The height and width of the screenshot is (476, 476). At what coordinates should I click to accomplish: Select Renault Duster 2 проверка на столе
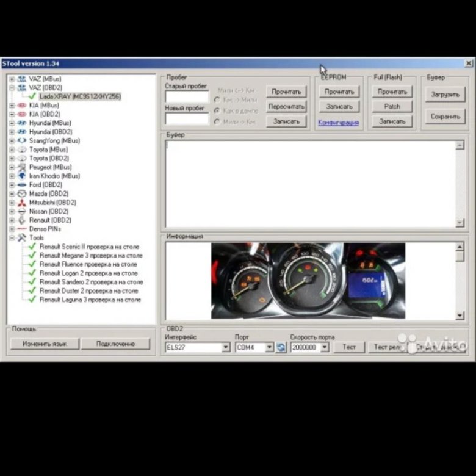(x=90, y=290)
